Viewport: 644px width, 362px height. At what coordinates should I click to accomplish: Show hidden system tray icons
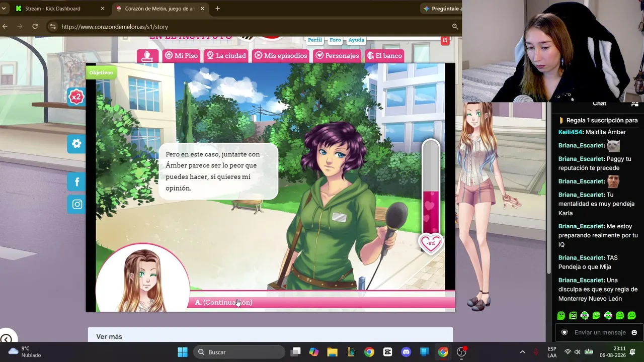(x=522, y=352)
